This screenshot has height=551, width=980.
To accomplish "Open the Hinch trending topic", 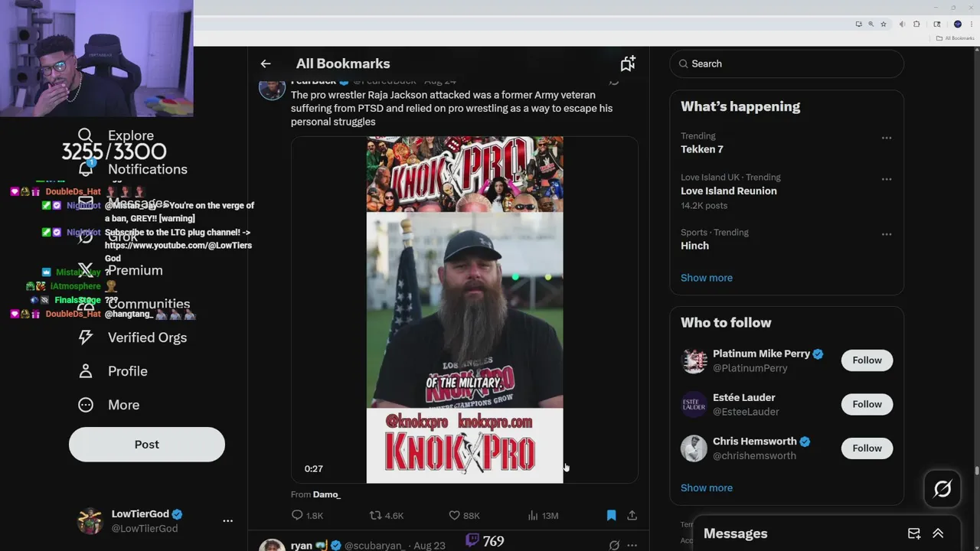I will [695, 246].
